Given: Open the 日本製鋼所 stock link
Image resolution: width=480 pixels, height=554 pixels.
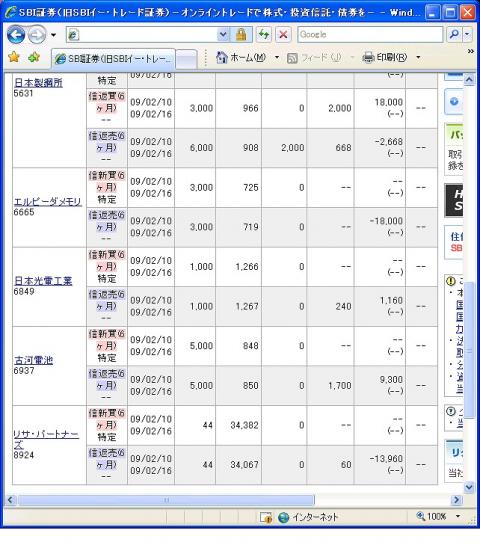Looking at the screenshot, I should 38,83.
